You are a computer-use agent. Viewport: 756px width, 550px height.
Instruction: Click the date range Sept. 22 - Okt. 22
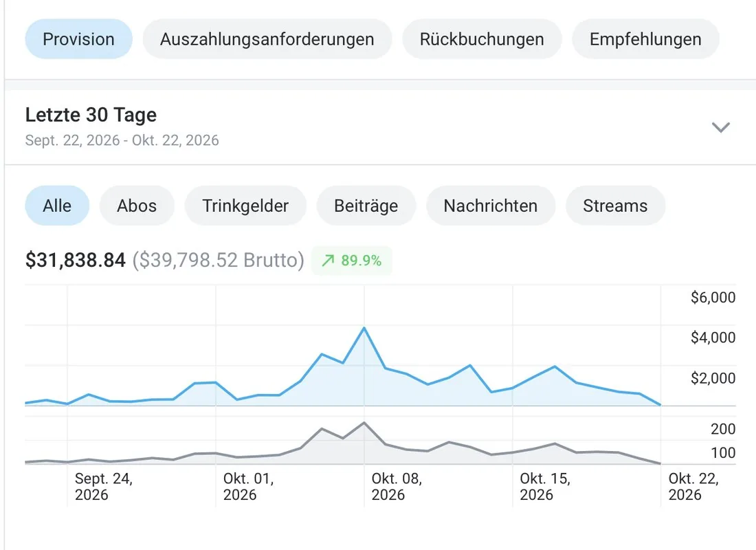click(122, 140)
